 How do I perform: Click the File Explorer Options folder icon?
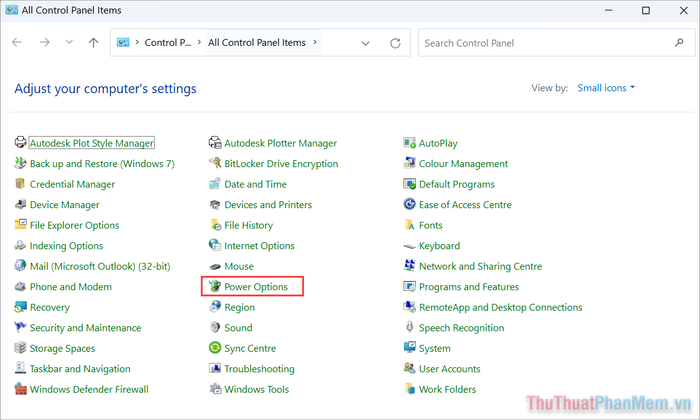point(21,225)
